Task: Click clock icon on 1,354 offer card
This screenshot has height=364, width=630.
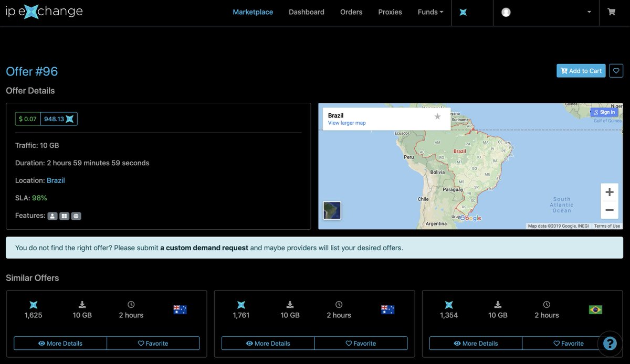Action: (x=547, y=304)
